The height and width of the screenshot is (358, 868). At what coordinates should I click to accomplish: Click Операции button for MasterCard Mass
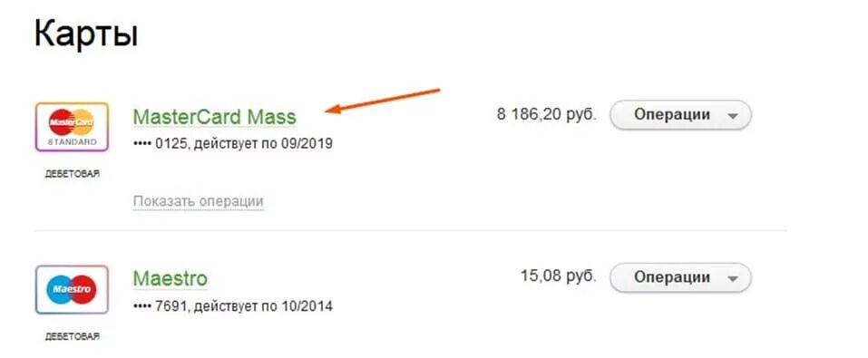680,115
